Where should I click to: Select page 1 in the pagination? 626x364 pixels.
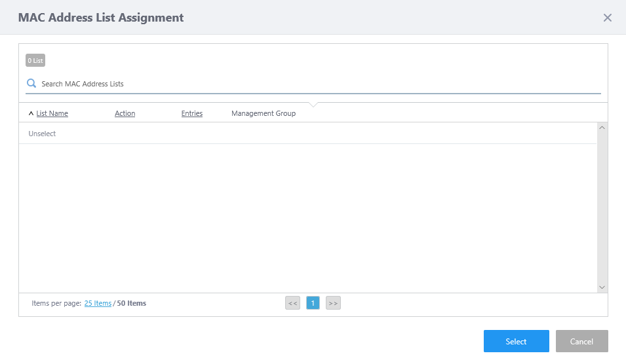tap(313, 303)
